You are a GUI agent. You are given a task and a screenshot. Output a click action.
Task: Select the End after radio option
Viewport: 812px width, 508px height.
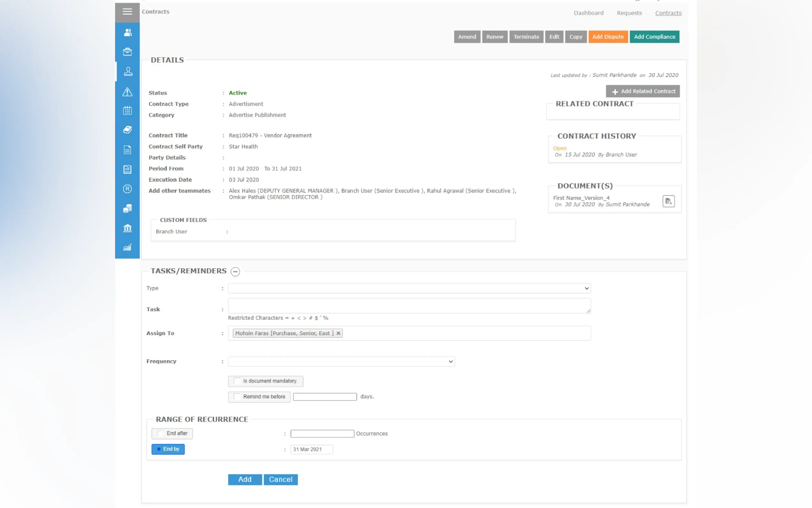click(161, 433)
